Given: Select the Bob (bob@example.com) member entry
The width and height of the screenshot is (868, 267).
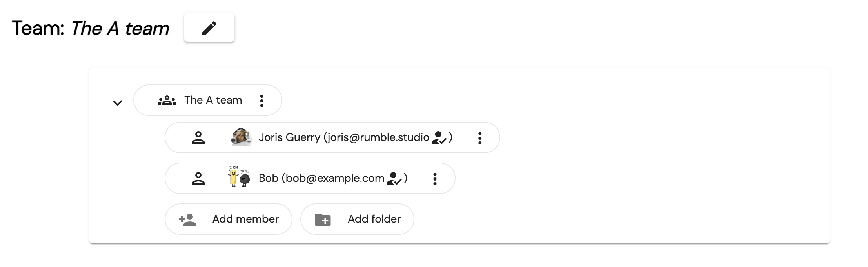Looking at the screenshot, I should coord(310,178).
